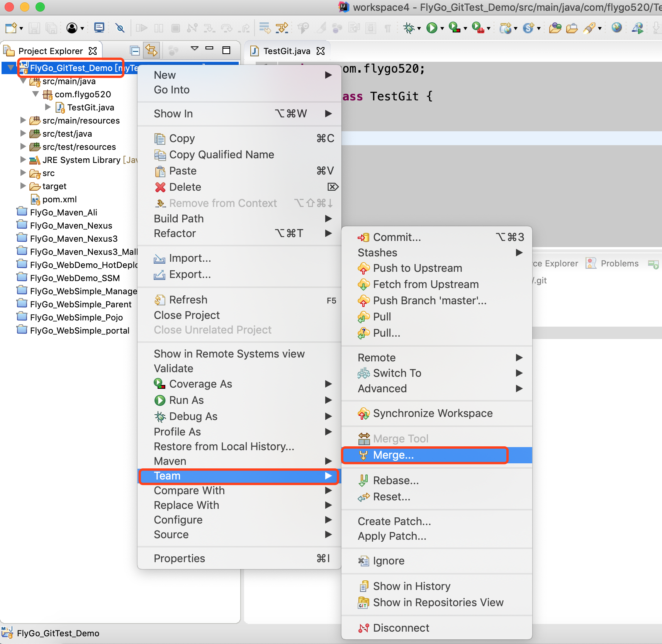The height and width of the screenshot is (644, 662).
Task: Close the Project Explorer view tab
Action: tap(93, 51)
